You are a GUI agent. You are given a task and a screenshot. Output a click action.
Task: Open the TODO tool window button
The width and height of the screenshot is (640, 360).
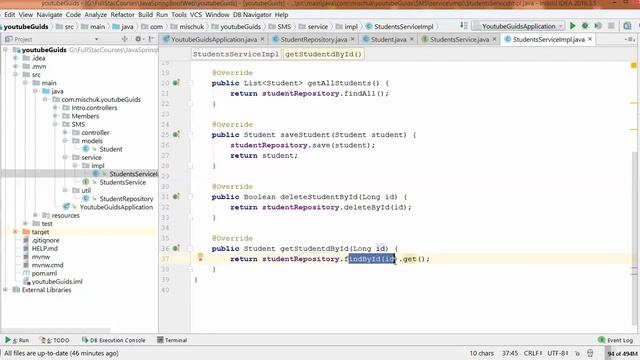pyautogui.click(x=55, y=340)
